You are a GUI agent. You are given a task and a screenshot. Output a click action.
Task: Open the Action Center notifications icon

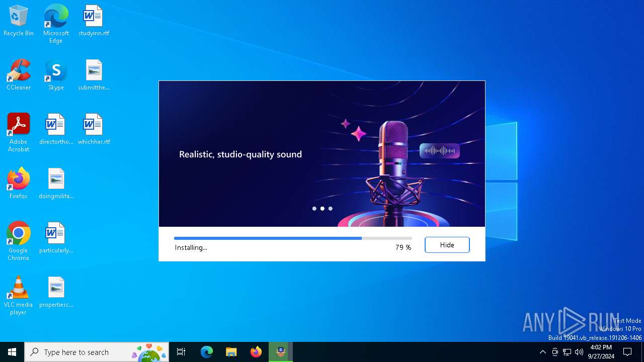pos(627,352)
